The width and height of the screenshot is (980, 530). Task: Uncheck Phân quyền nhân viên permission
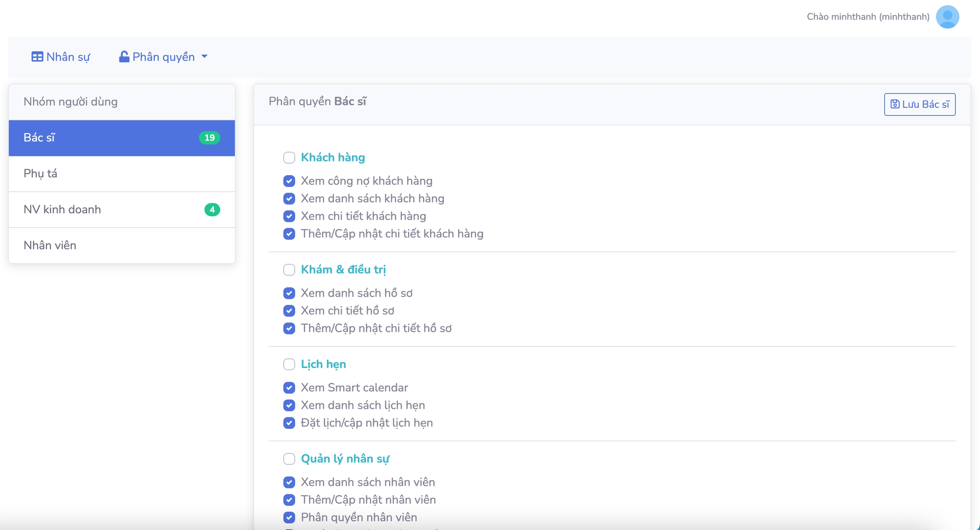coord(289,517)
